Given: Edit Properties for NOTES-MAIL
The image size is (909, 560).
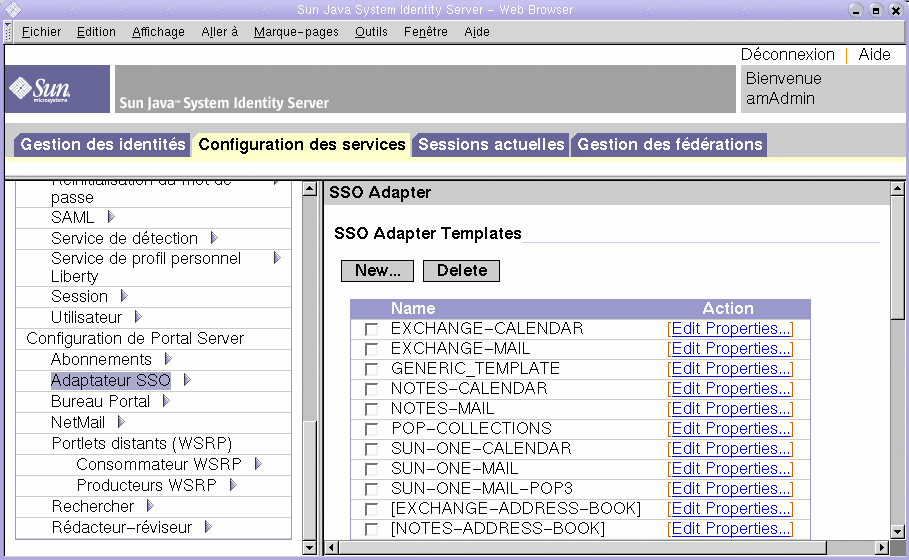Looking at the screenshot, I should (730, 409).
